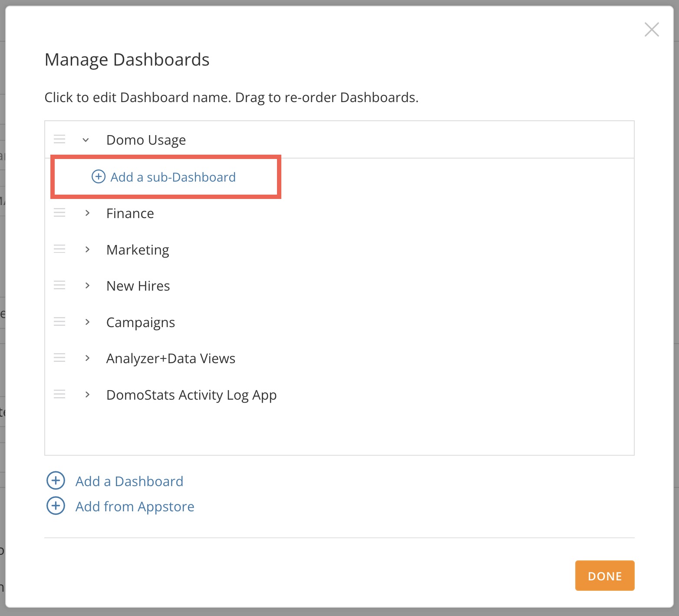Click the plus icon for Add a sub-Dashboard

pyautogui.click(x=99, y=176)
